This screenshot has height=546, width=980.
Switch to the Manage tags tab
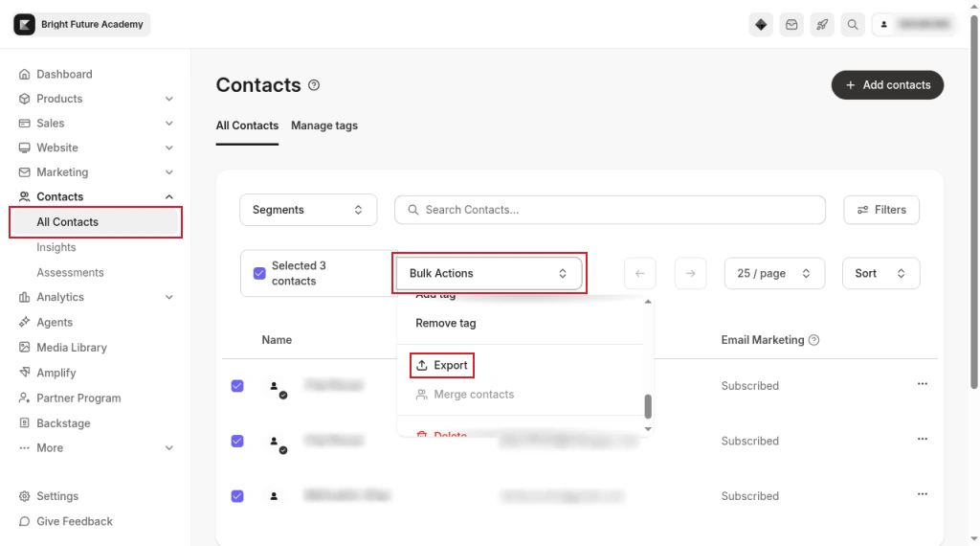tap(324, 125)
